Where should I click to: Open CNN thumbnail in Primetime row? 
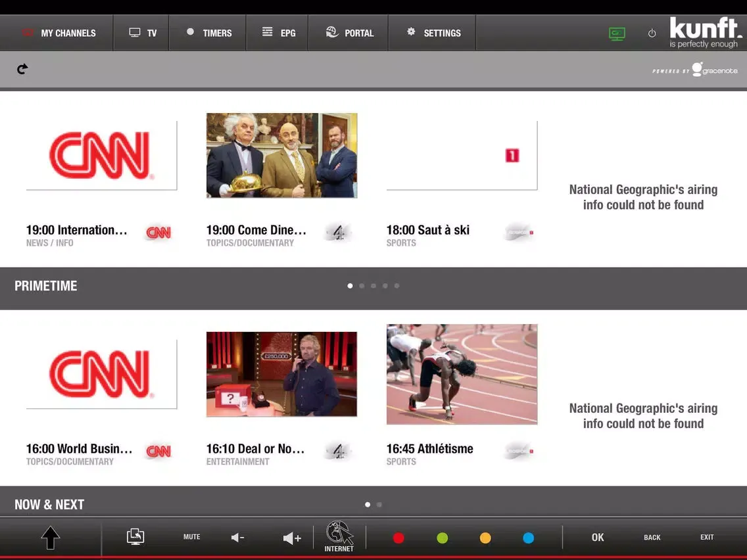pos(101,155)
